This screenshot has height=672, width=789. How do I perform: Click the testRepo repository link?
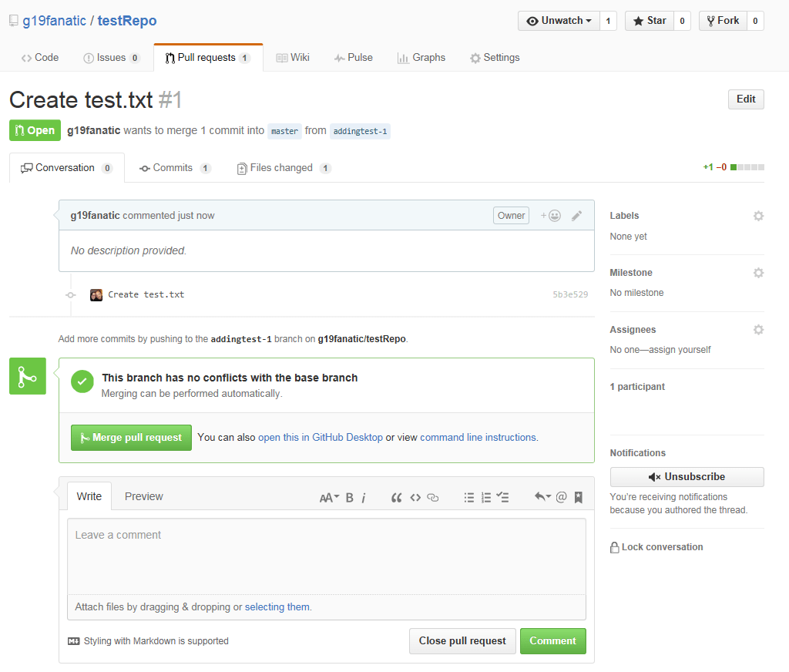click(127, 21)
